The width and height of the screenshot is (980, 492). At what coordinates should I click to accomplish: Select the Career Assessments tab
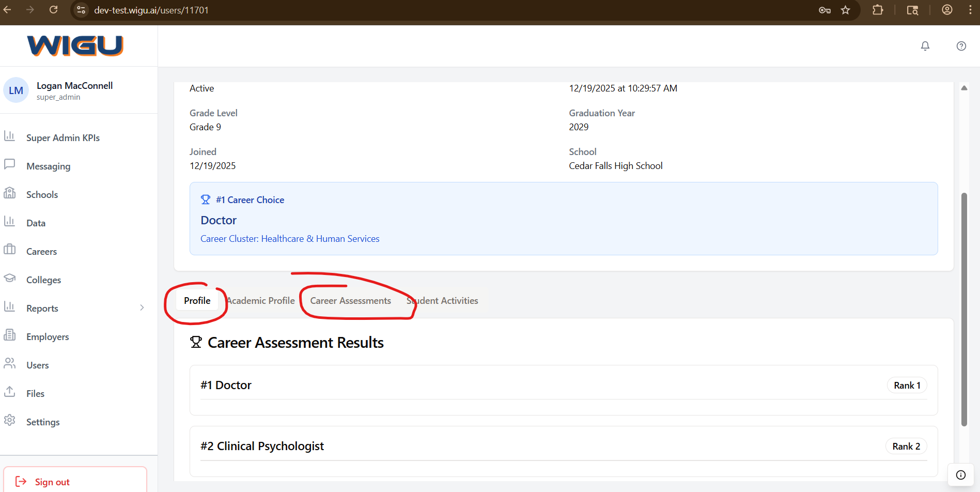(x=350, y=301)
